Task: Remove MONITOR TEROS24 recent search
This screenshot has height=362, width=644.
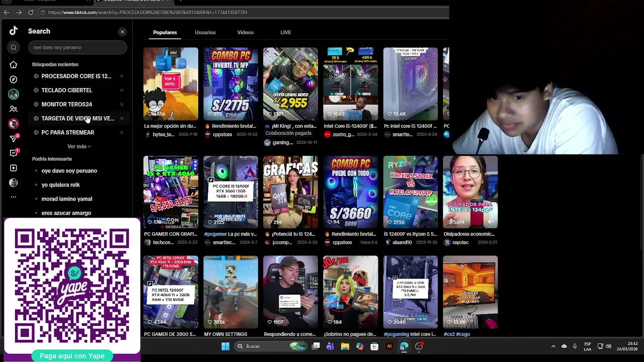Action: 122,105
